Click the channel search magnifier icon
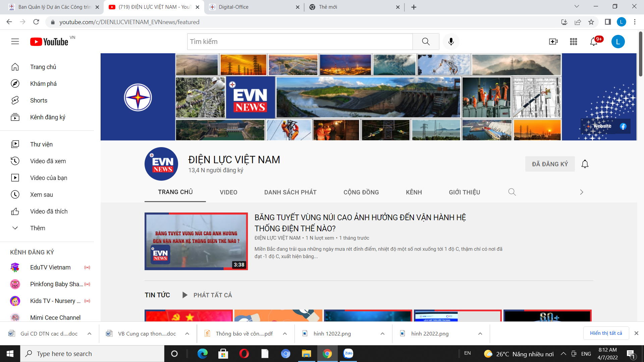The width and height of the screenshot is (644, 362). pos(512,192)
